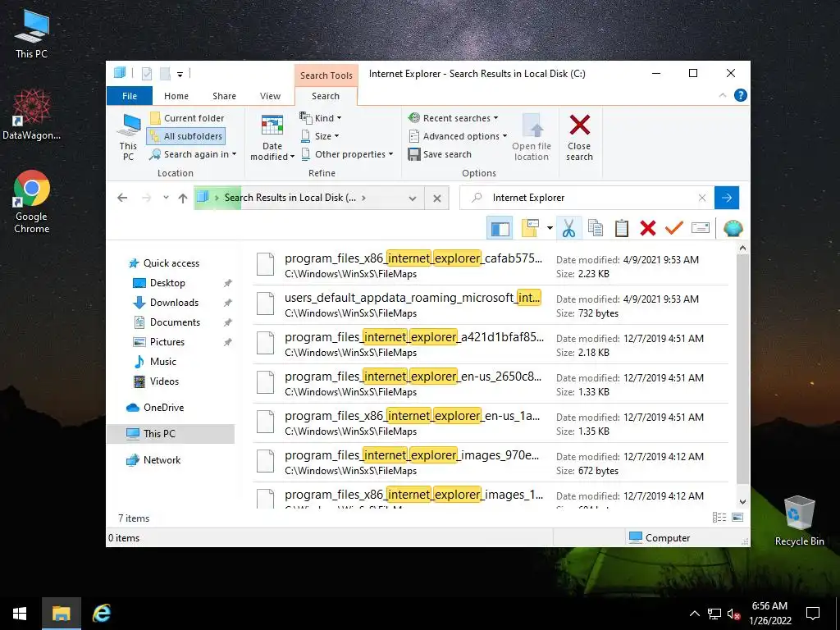Open Recent searches dropdown
This screenshot has height=630, width=840.
pyautogui.click(x=453, y=118)
